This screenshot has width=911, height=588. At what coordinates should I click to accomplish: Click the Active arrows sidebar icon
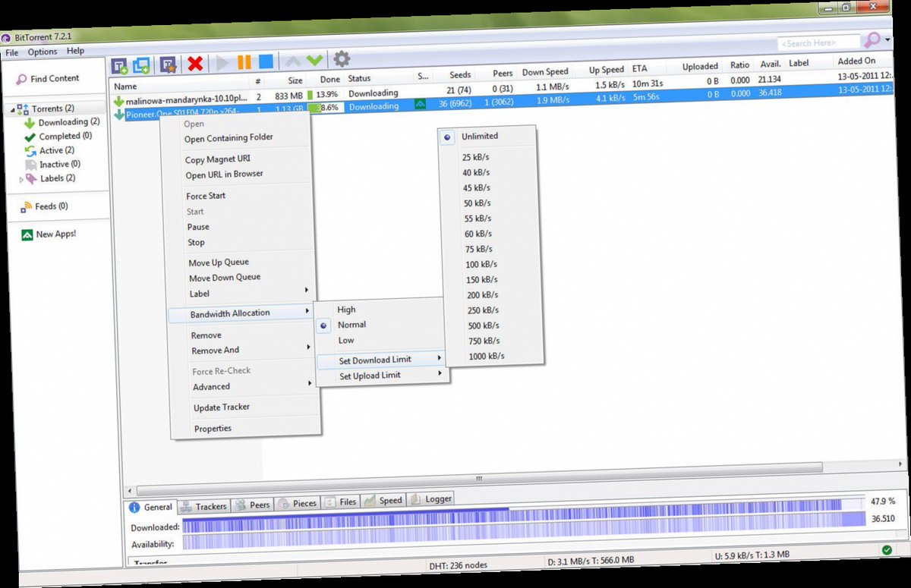tap(31, 151)
